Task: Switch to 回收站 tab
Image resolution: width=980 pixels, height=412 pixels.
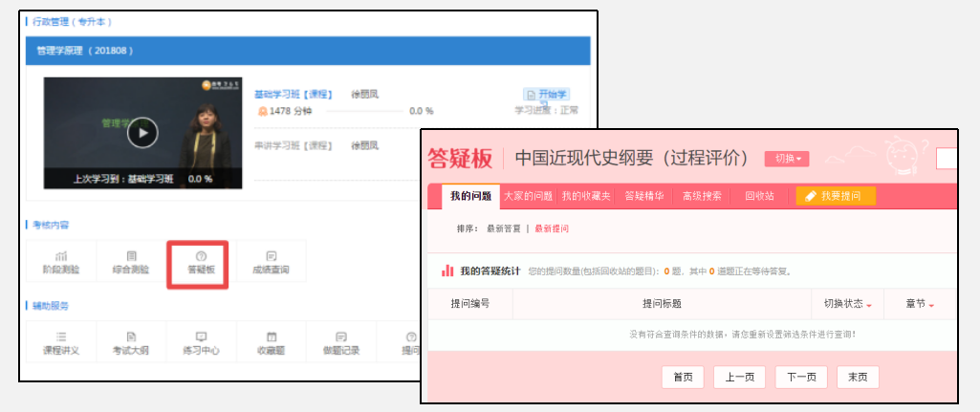Action: click(759, 196)
